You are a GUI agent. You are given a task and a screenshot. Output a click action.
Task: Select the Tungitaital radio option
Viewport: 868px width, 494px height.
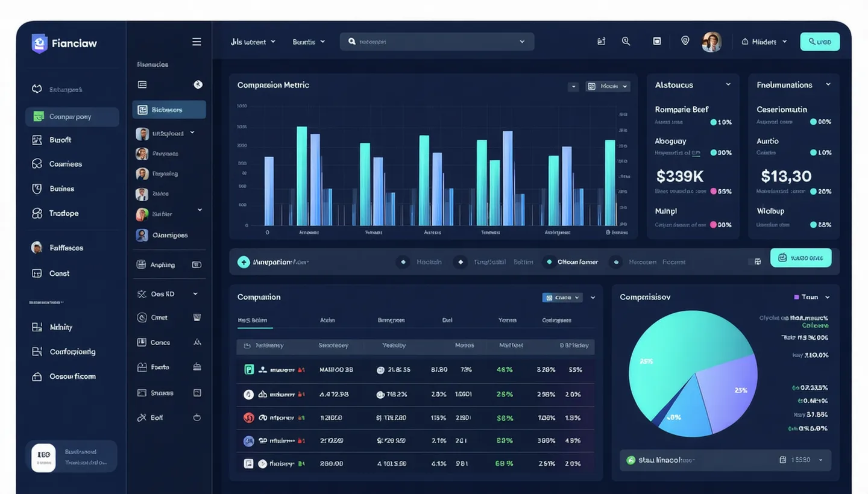pyautogui.click(x=461, y=262)
